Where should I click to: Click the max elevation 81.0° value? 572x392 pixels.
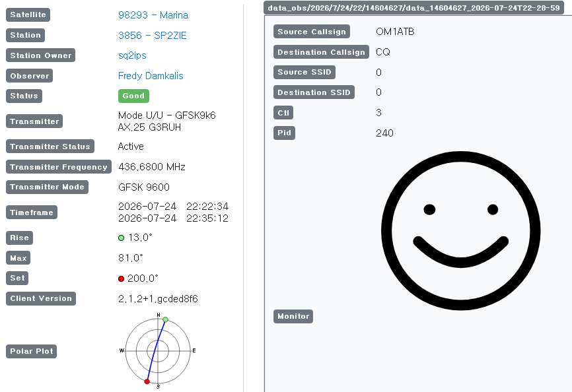point(131,258)
